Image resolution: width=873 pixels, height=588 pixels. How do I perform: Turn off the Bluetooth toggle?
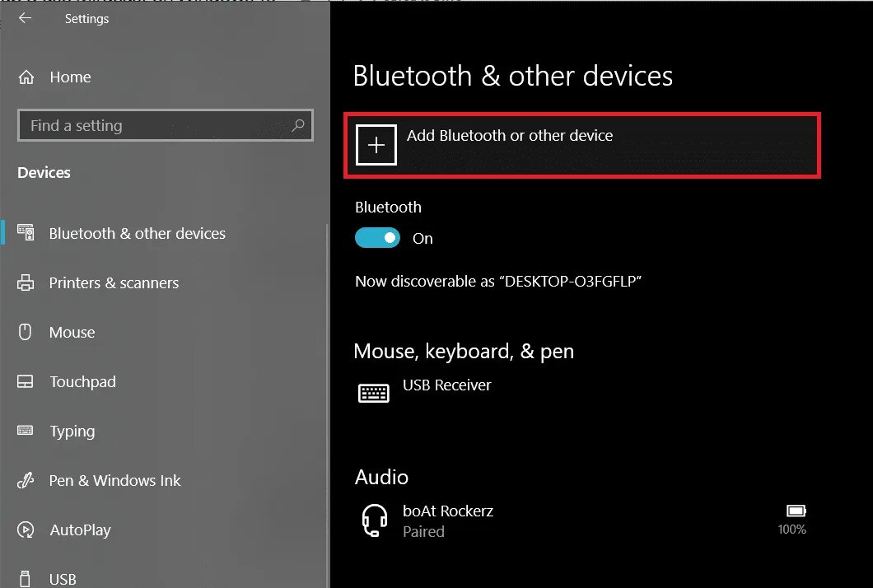[377, 238]
